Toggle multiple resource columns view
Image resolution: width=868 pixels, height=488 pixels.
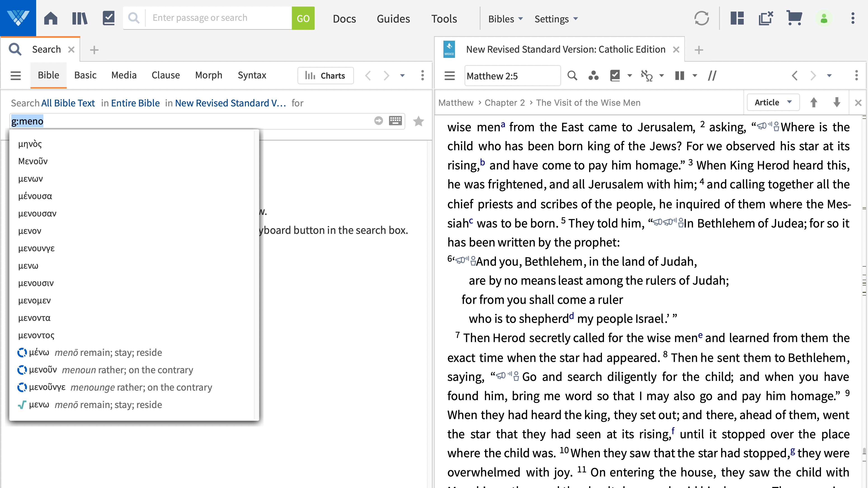(x=680, y=76)
